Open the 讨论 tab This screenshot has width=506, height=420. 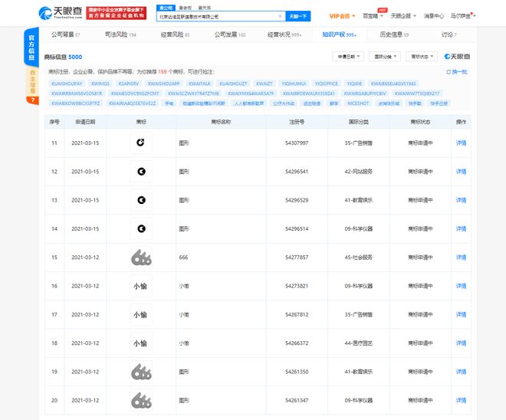[x=449, y=34]
